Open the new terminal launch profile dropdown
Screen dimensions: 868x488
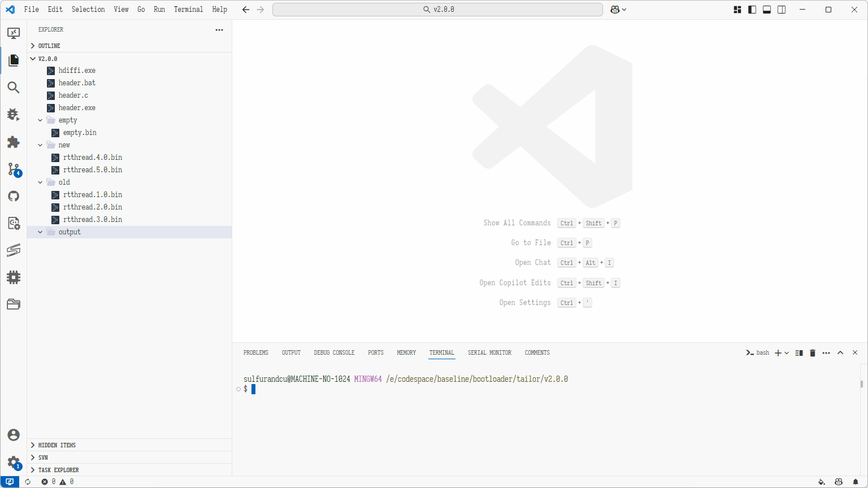click(787, 353)
